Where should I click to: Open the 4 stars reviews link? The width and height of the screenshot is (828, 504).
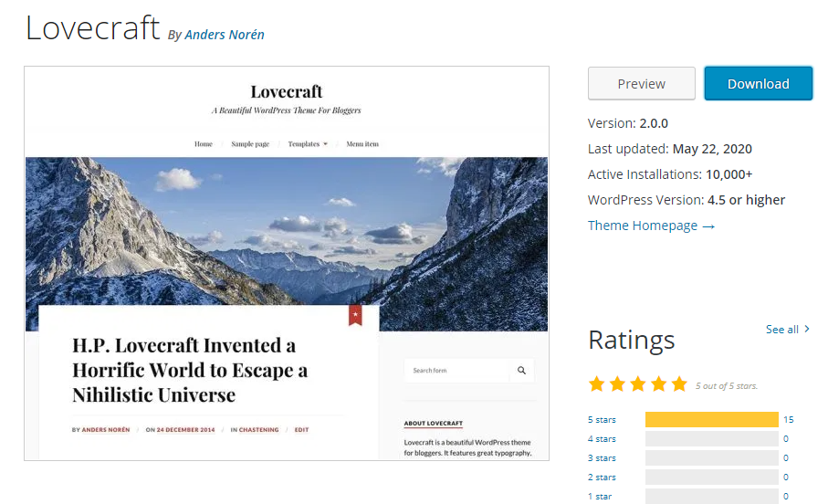tap(602, 438)
